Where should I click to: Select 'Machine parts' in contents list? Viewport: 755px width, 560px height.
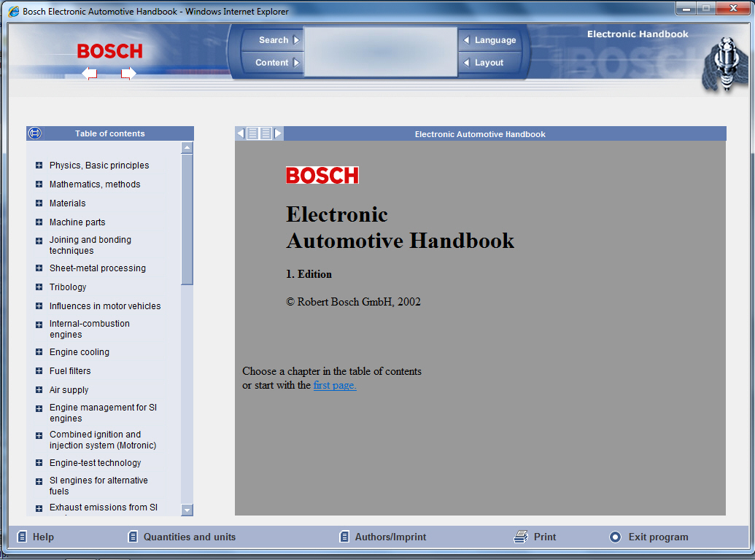77,222
